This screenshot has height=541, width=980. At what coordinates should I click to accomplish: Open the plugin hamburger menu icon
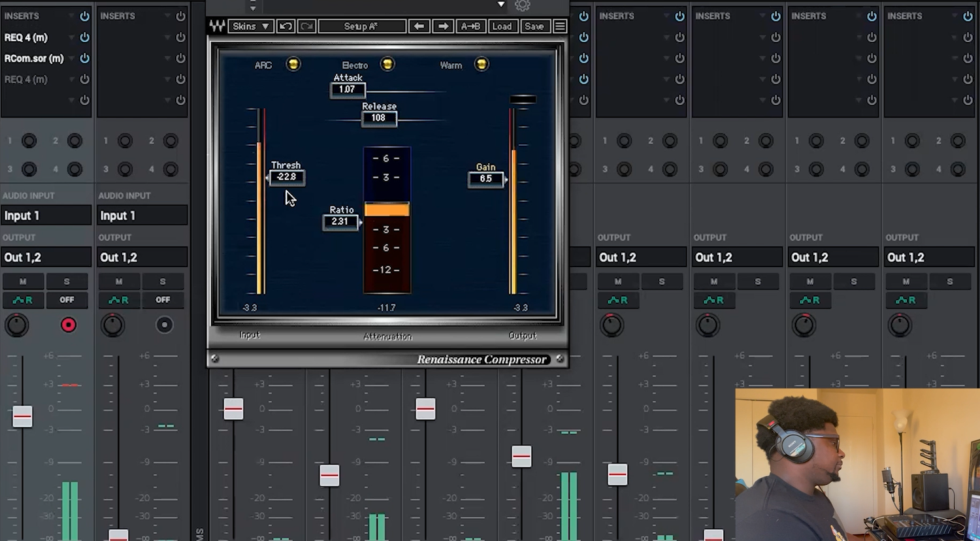pyautogui.click(x=560, y=26)
